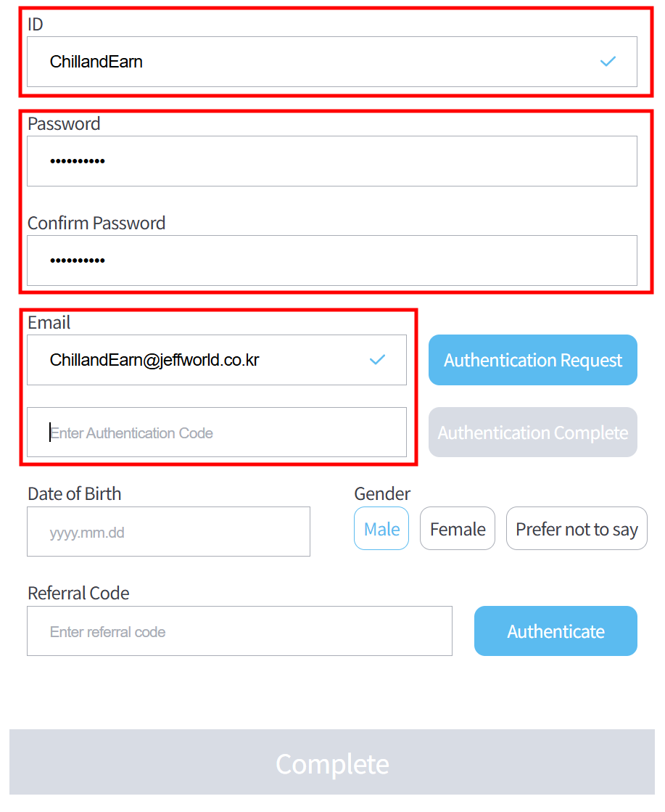This screenshot has height=812, width=665.
Task: Click the Date of Birth label text
Action: 74,494
